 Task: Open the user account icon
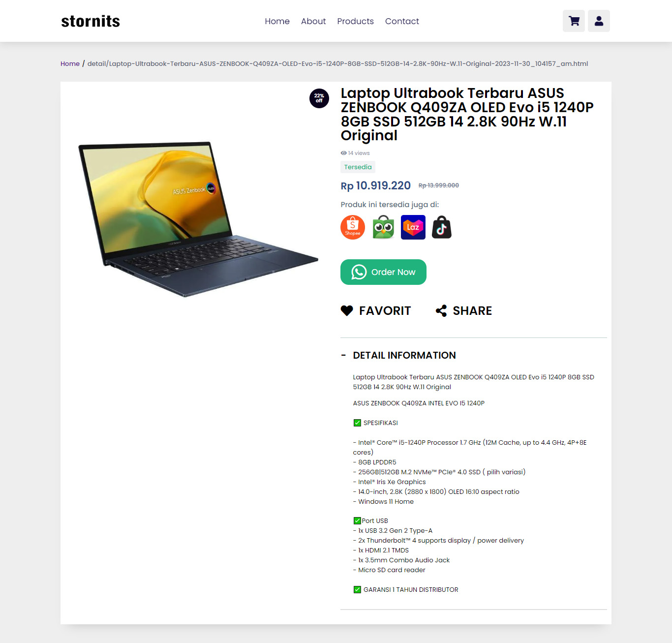click(599, 21)
